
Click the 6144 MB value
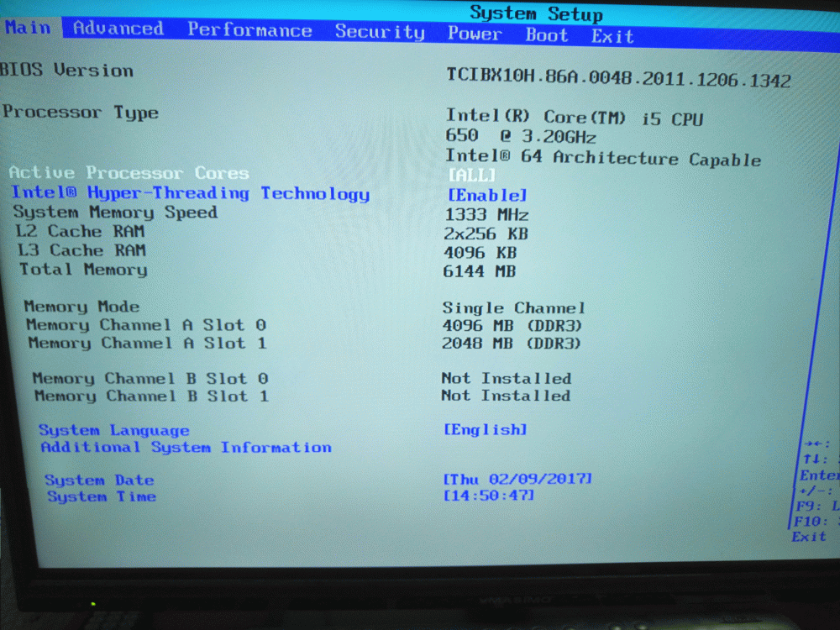[480, 271]
